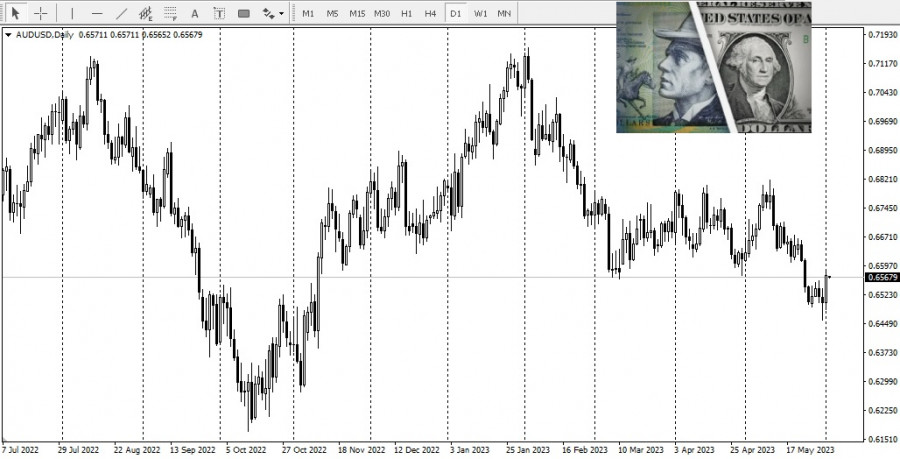Click the 22 Aug 2022 date label
This screenshot has width=900, height=459.
tap(137, 450)
